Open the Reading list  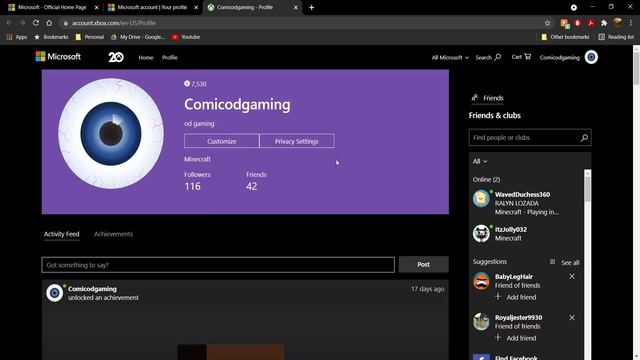616,37
